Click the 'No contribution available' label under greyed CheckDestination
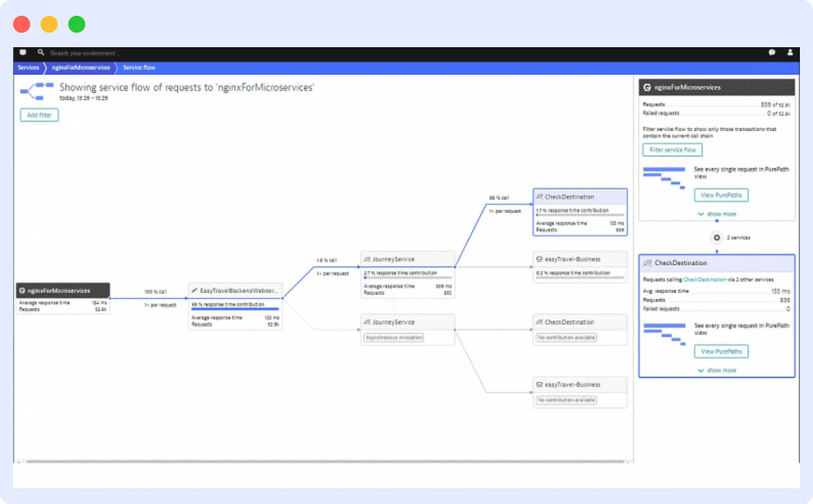Image resolution: width=813 pixels, height=504 pixels. click(566, 338)
